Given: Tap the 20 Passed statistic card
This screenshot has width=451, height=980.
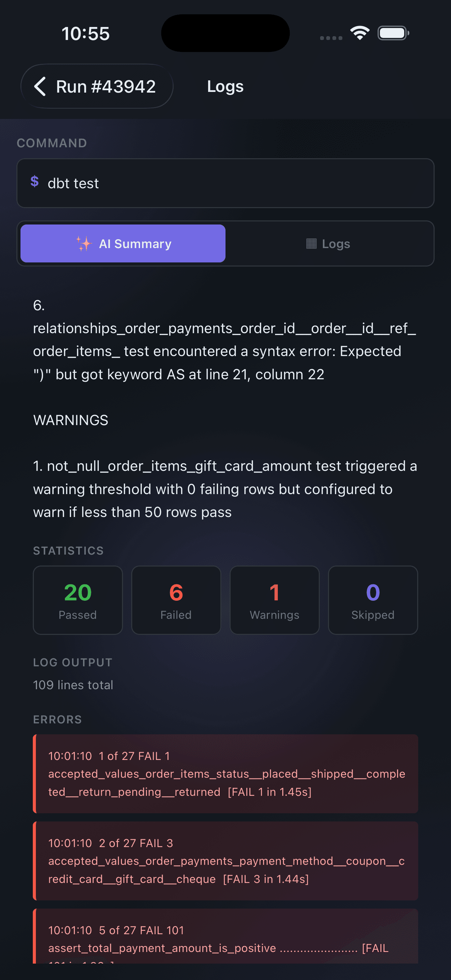Looking at the screenshot, I should point(78,600).
